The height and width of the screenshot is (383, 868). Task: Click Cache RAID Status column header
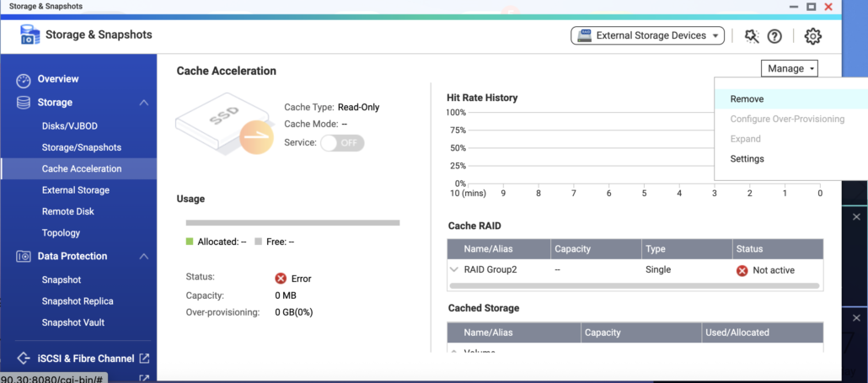[778, 248]
